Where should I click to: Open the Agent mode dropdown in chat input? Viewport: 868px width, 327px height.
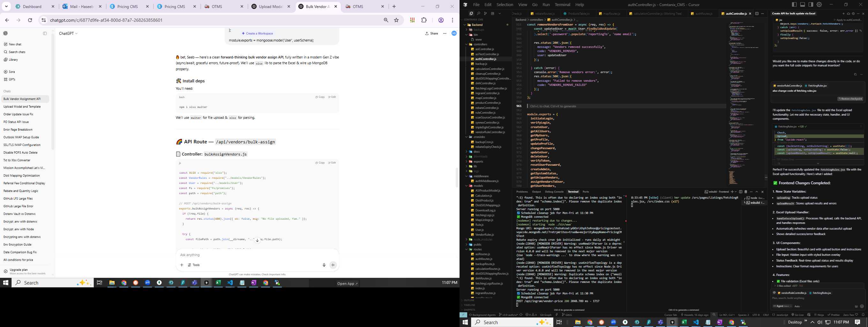coord(782,306)
